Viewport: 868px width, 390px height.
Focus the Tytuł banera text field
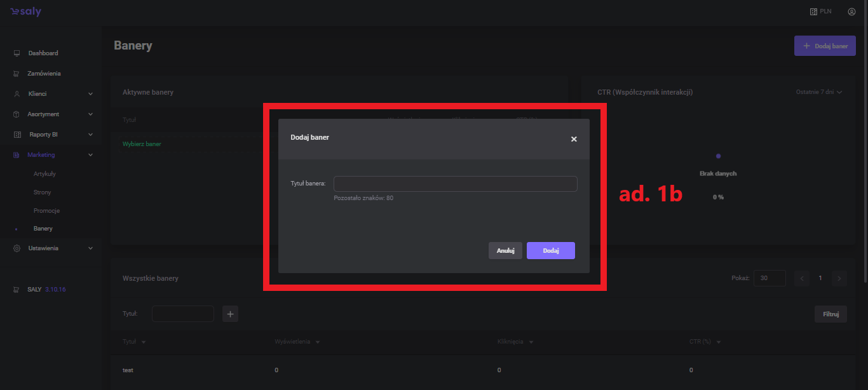pos(455,184)
